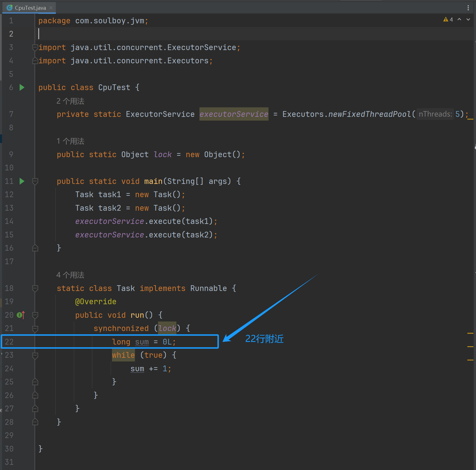The image size is (476, 470).
Task: Click the package name 'com.soulboy.jvm'
Action: (x=110, y=21)
